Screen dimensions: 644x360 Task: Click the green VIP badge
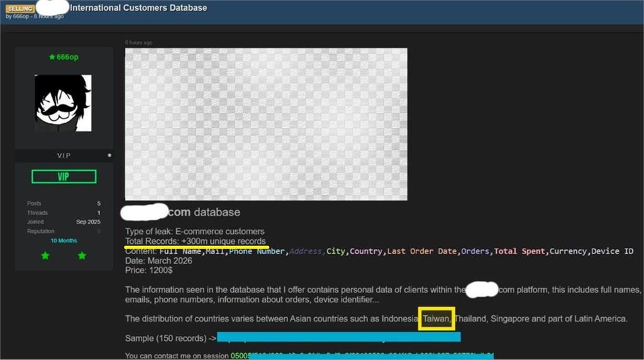click(x=64, y=177)
